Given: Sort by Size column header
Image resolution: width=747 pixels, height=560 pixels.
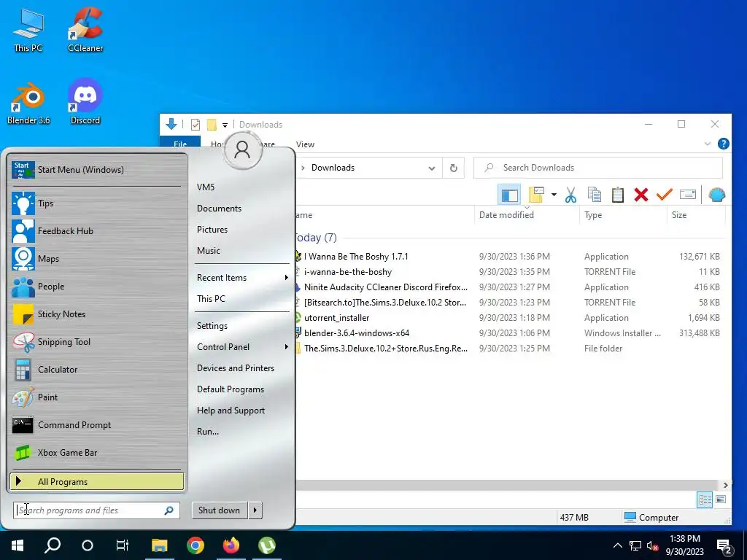Looking at the screenshot, I should coord(695,215).
